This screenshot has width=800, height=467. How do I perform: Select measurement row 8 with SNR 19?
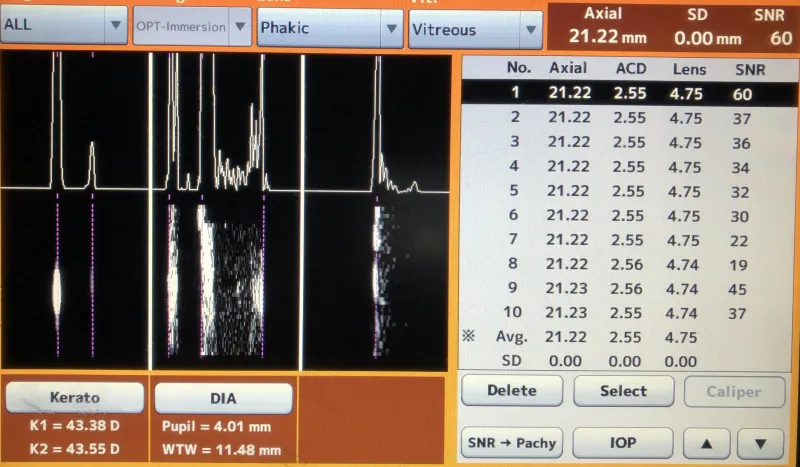point(630,264)
